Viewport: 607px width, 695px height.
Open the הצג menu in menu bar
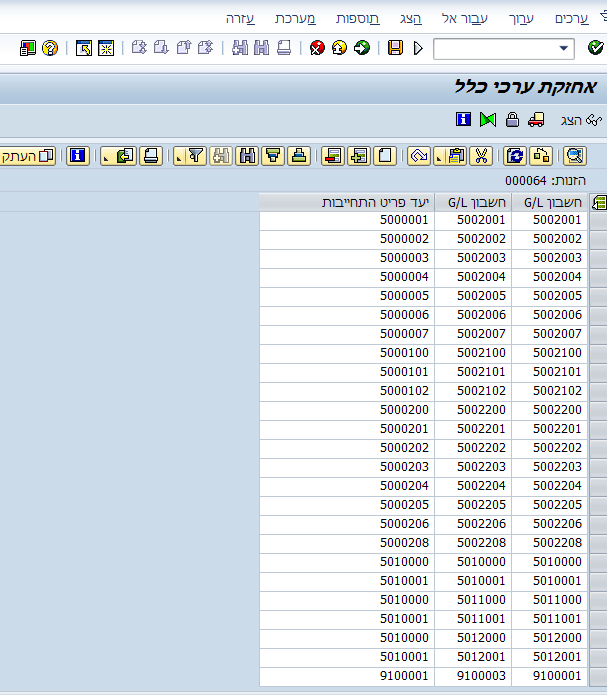pos(411,19)
